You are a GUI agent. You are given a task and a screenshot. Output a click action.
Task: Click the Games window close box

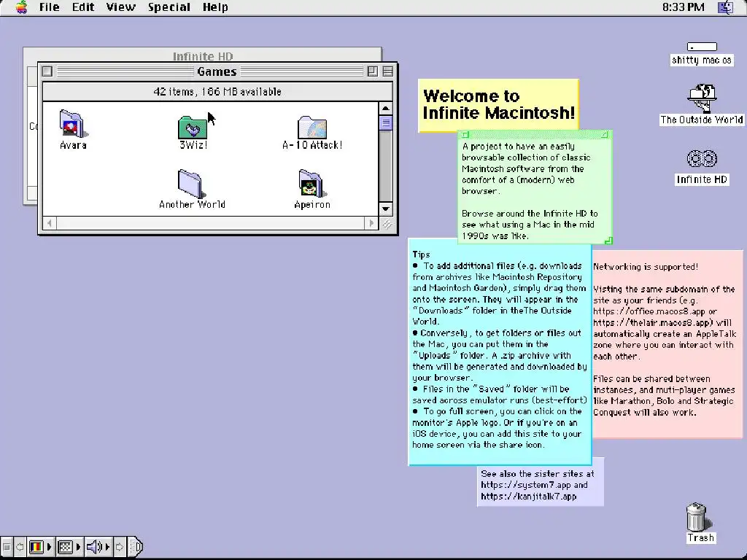click(x=47, y=71)
